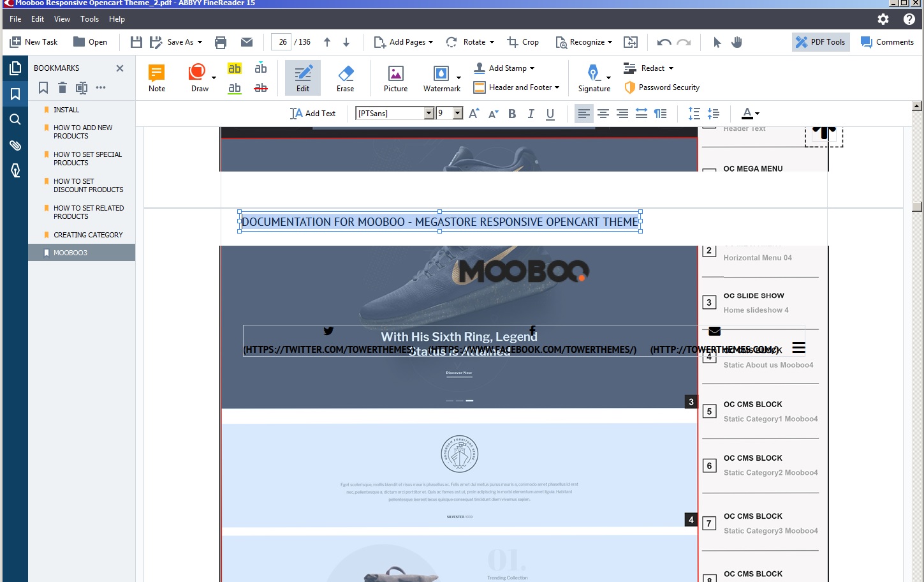Activate the hand pan tool

click(x=737, y=42)
